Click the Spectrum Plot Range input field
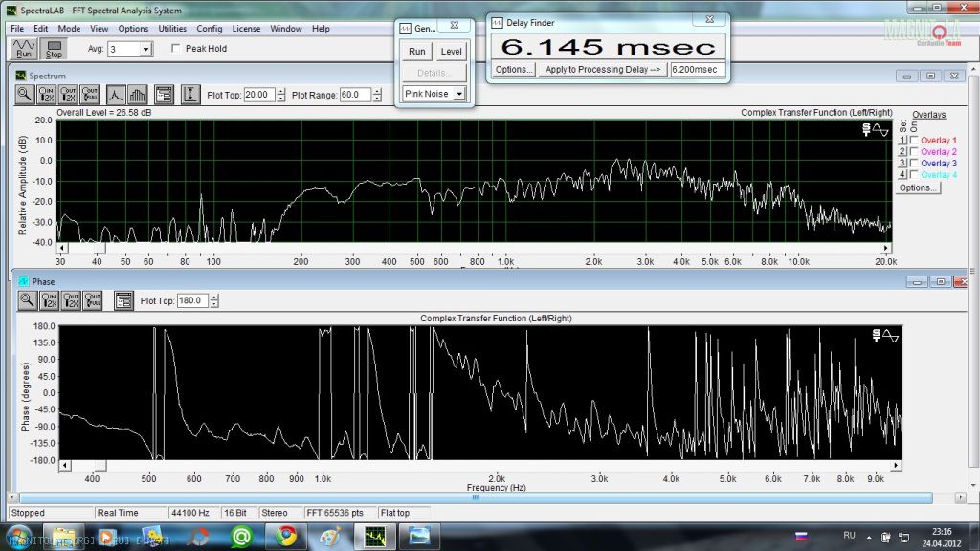Image resolution: width=980 pixels, height=551 pixels. [356, 95]
